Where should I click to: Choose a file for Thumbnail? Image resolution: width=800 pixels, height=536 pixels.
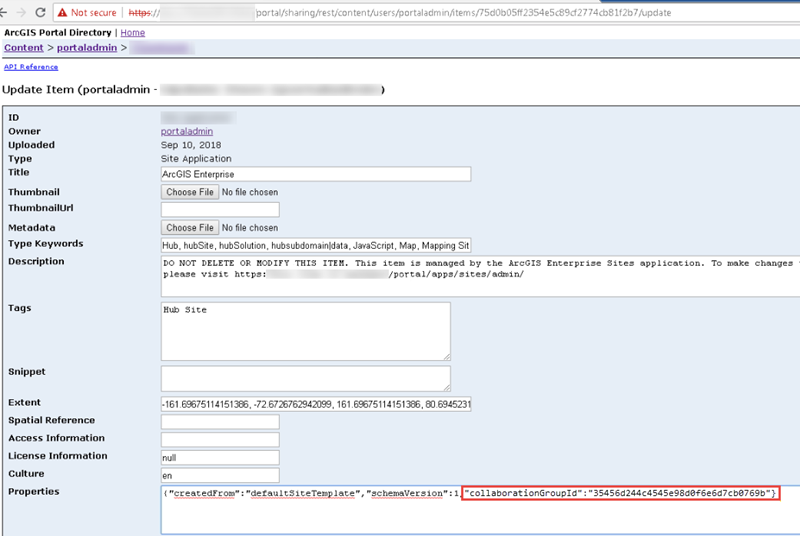[190, 192]
